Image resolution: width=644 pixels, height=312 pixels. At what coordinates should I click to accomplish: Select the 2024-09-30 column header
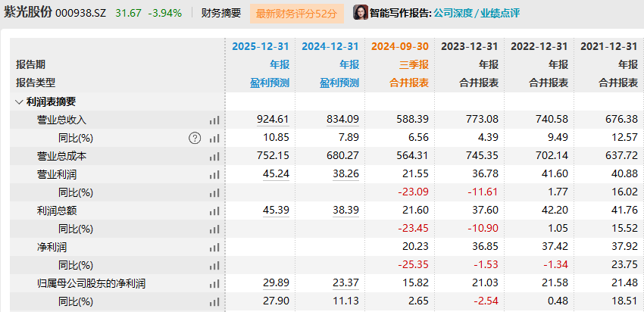[400, 46]
